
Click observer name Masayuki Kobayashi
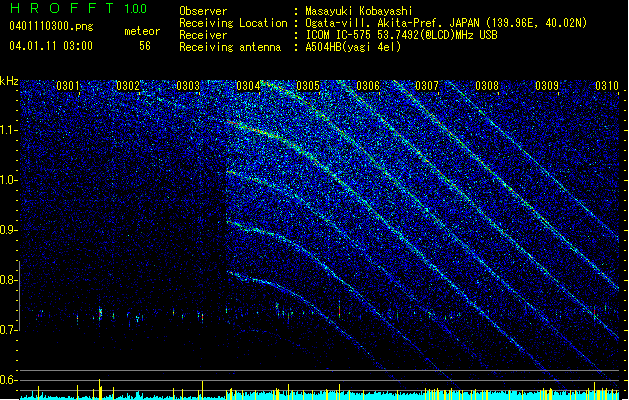[x=358, y=11]
